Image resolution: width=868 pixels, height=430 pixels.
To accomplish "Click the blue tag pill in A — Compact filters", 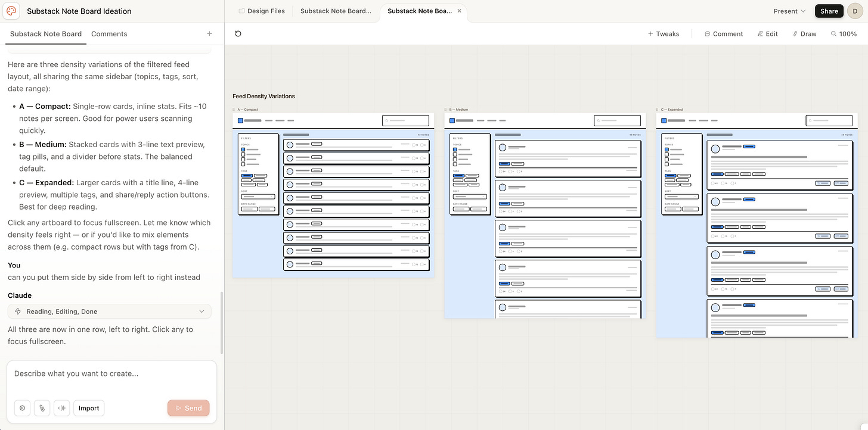I will tap(247, 176).
